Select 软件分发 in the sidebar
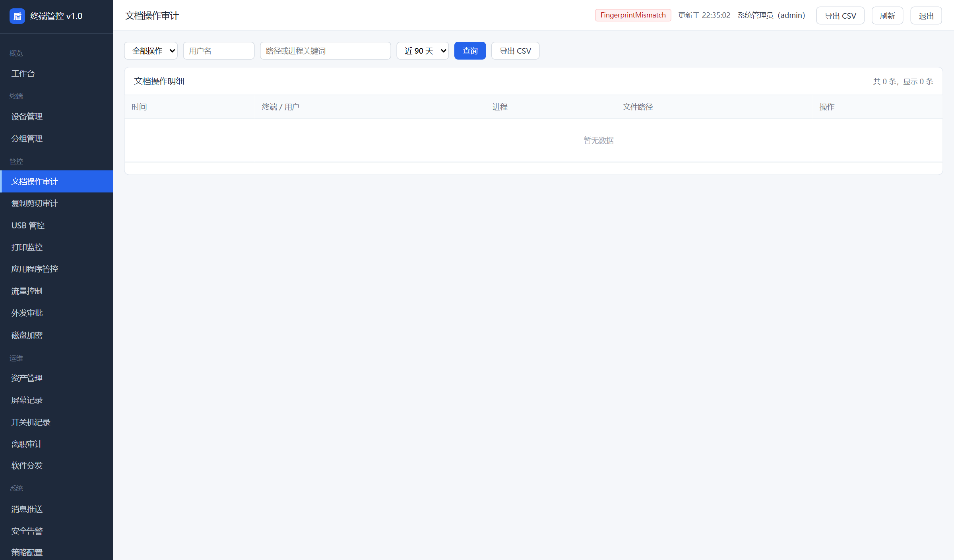Screen dimensions: 954x560 [x=56, y=465]
